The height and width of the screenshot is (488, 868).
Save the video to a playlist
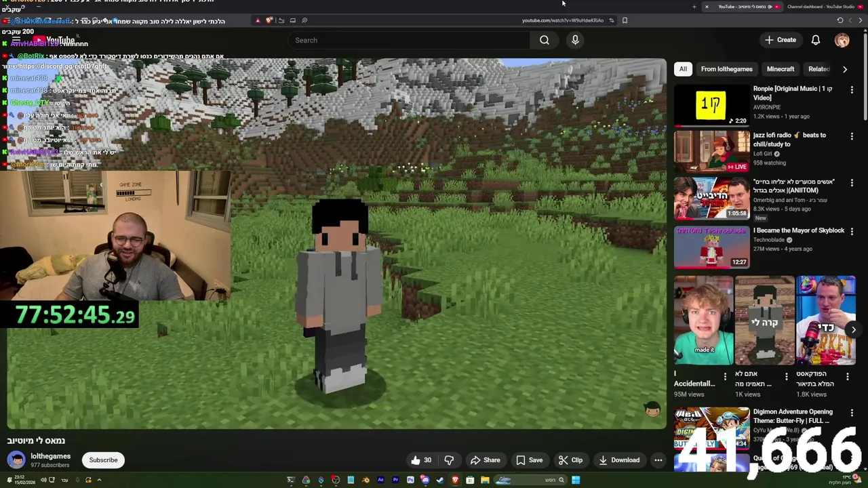pyautogui.click(x=529, y=460)
